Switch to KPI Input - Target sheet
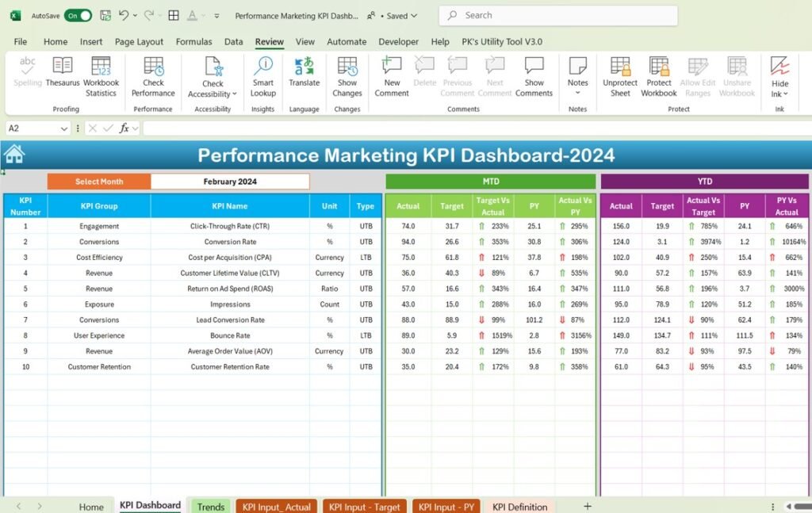The width and height of the screenshot is (812, 513). tap(365, 507)
